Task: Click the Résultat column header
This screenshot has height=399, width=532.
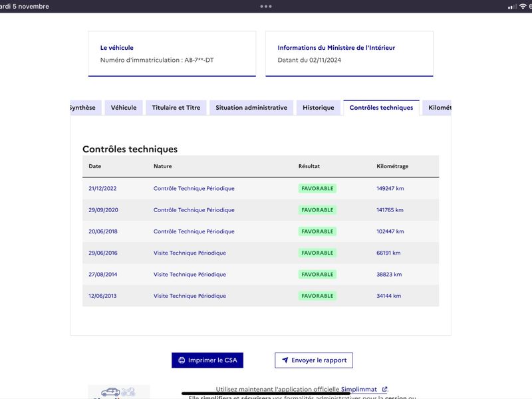Action: click(x=309, y=166)
